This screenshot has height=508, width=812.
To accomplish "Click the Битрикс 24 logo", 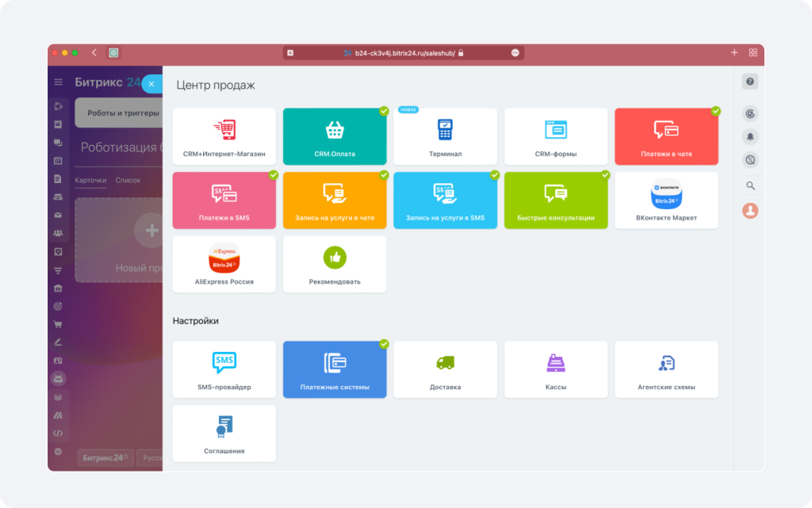I will point(107,82).
